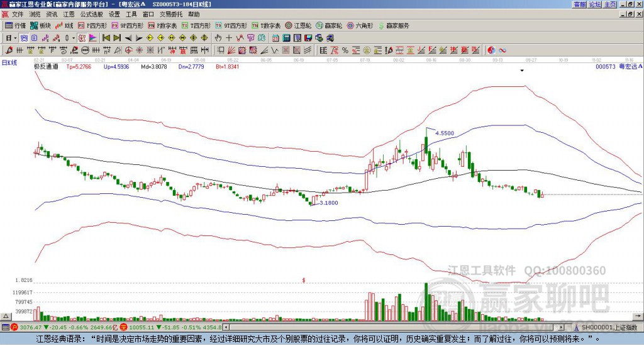The height and width of the screenshot is (345, 644).
Task: Open the P数字表 tool
Action: pyautogui.click(x=163, y=25)
